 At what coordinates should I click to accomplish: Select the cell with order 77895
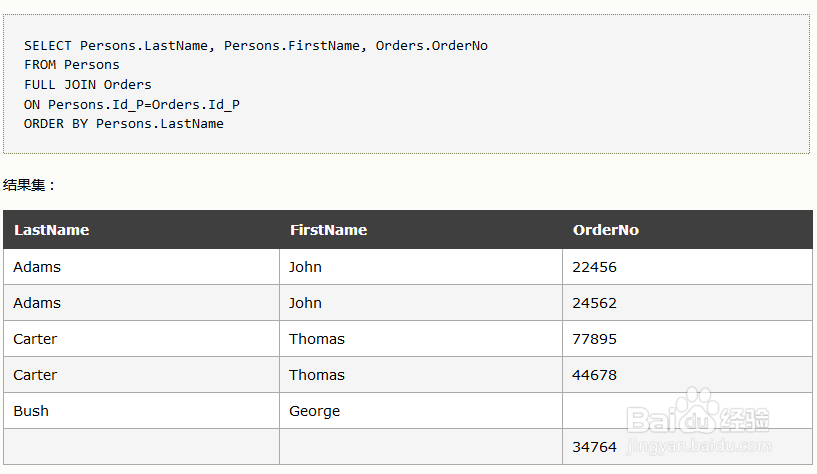tap(688, 339)
